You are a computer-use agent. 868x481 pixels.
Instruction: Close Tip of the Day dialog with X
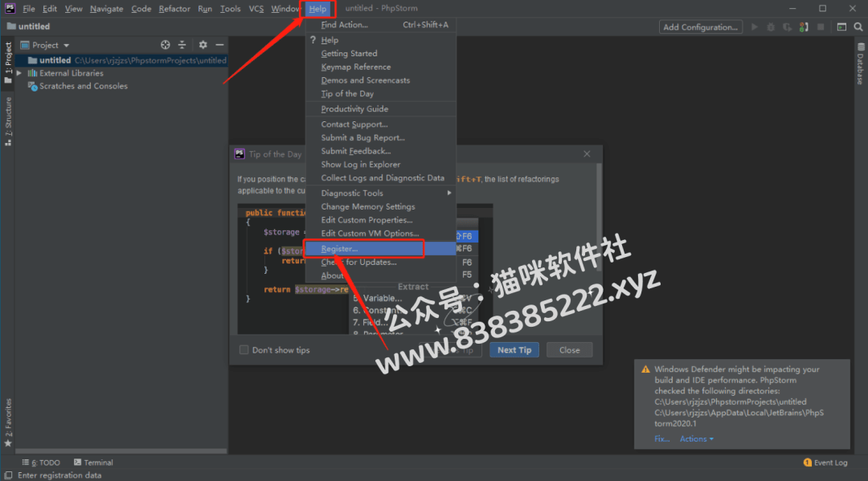click(x=587, y=153)
